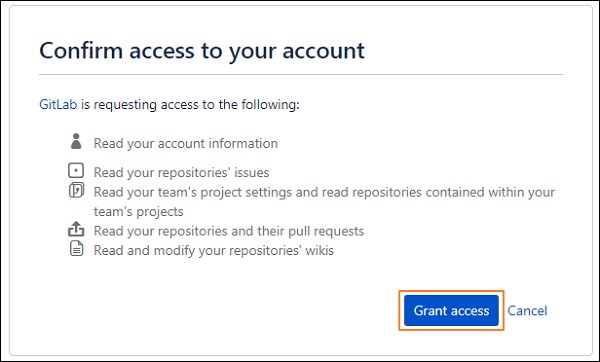
Task: Click the 'Read your team's project settings' line
Action: coord(324,192)
